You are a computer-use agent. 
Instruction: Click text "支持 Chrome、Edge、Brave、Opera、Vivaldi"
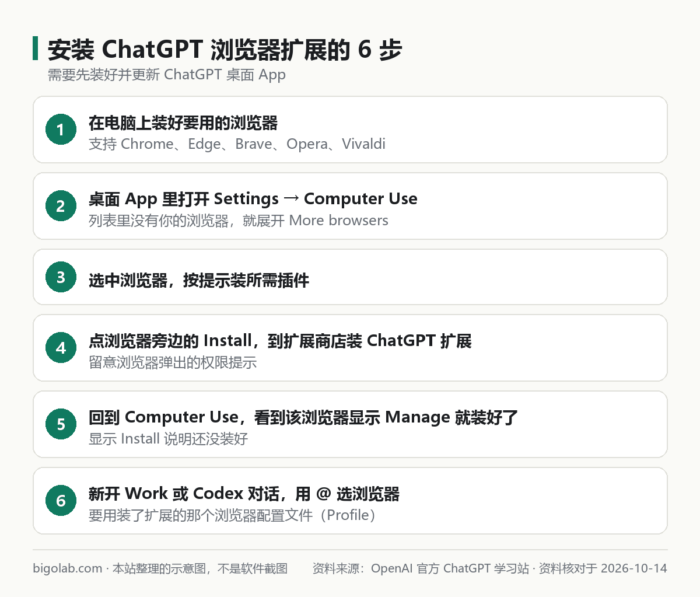237,144
